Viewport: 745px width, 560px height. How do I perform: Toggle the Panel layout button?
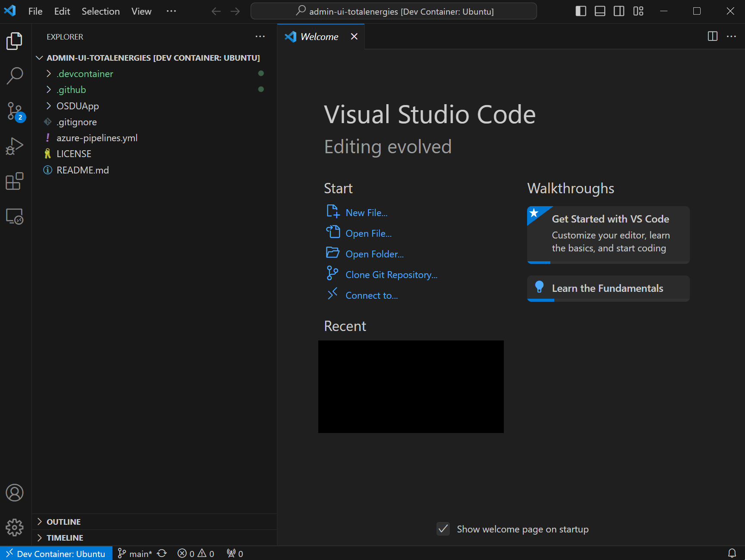coord(599,11)
